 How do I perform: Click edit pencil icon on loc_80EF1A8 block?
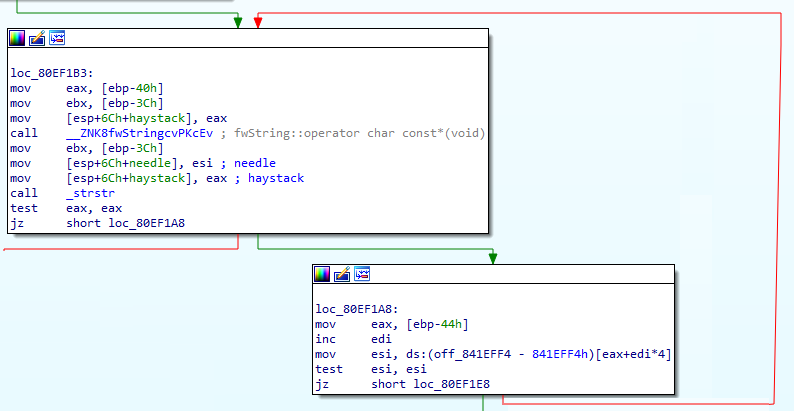click(x=342, y=274)
